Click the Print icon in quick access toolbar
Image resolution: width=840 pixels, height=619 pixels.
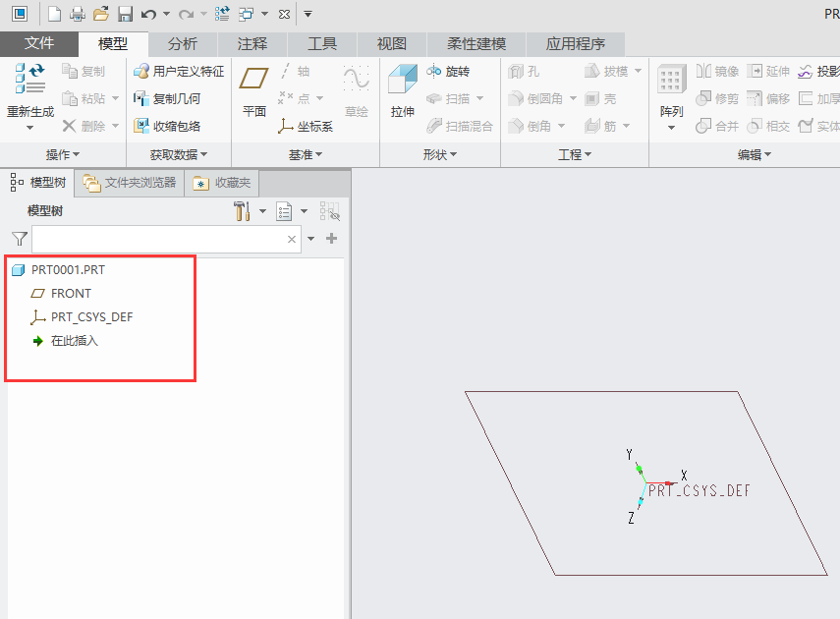[78, 14]
